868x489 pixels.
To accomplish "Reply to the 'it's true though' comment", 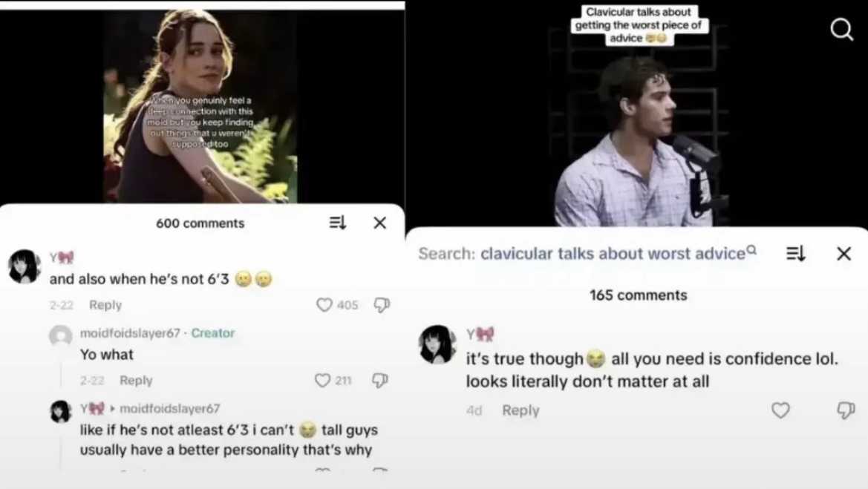I will coord(521,410).
